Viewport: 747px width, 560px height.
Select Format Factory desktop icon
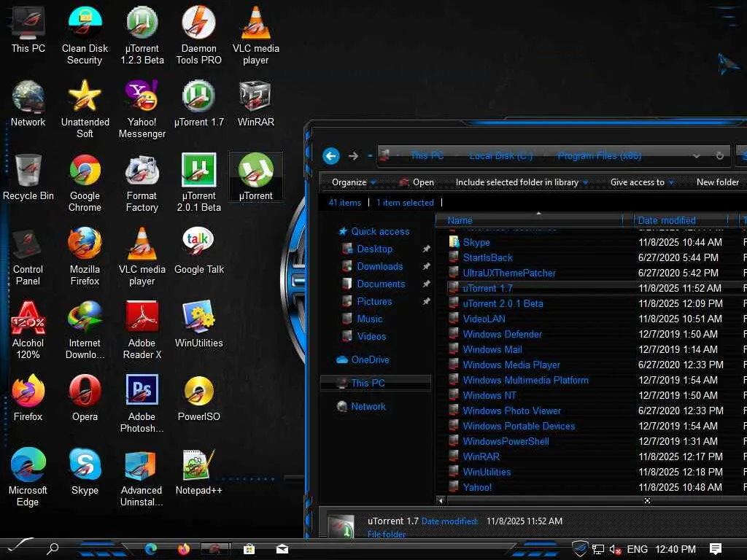pos(142,183)
